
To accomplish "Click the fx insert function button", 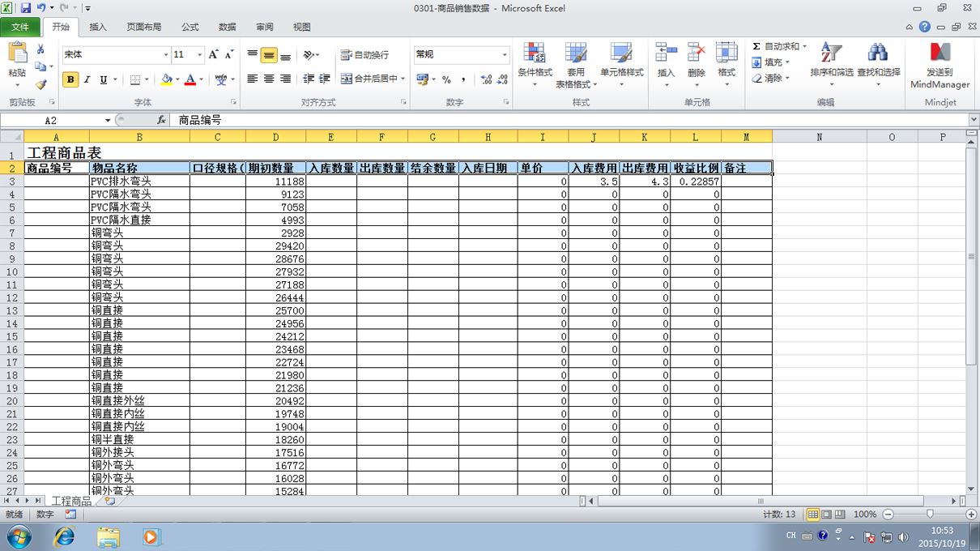I will (x=162, y=120).
